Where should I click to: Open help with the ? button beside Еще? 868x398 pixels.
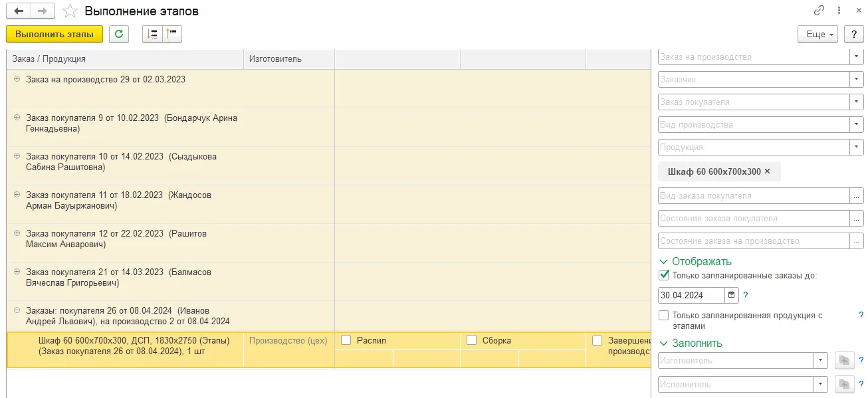(853, 35)
